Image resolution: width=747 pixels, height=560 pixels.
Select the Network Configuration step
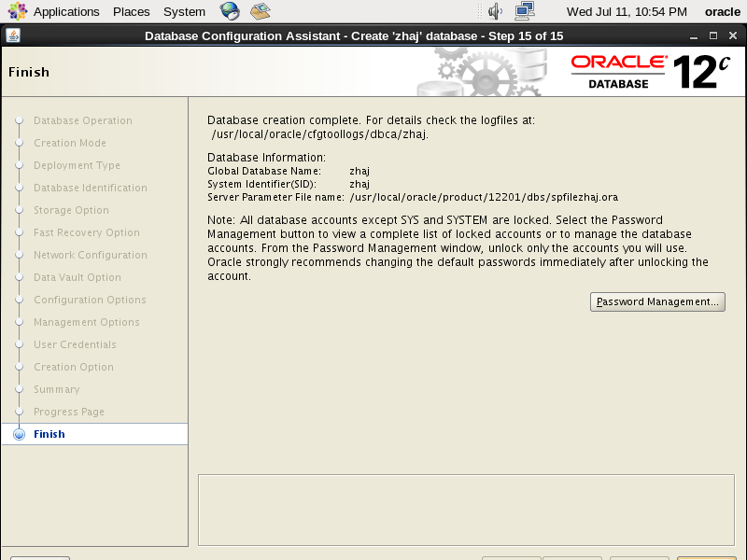click(90, 255)
